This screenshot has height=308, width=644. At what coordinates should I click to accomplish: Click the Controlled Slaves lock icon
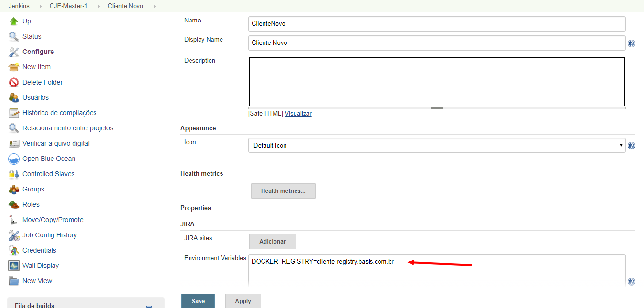pyautogui.click(x=13, y=174)
